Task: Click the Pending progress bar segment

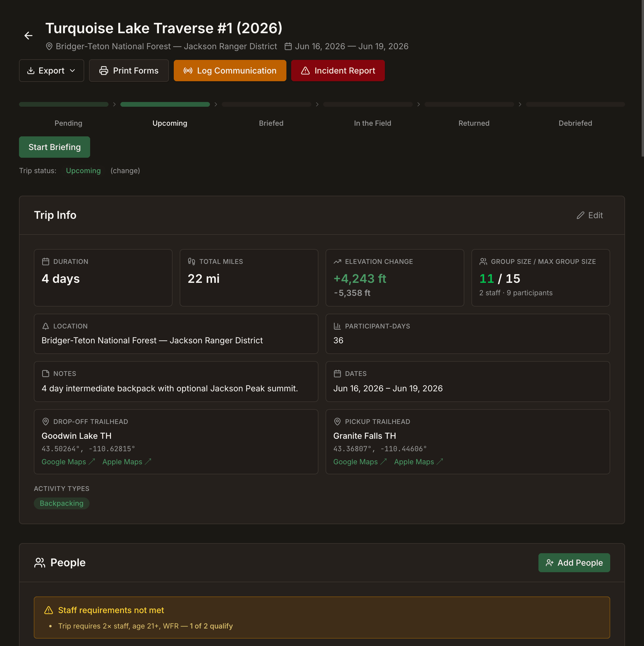Action: 63,104
